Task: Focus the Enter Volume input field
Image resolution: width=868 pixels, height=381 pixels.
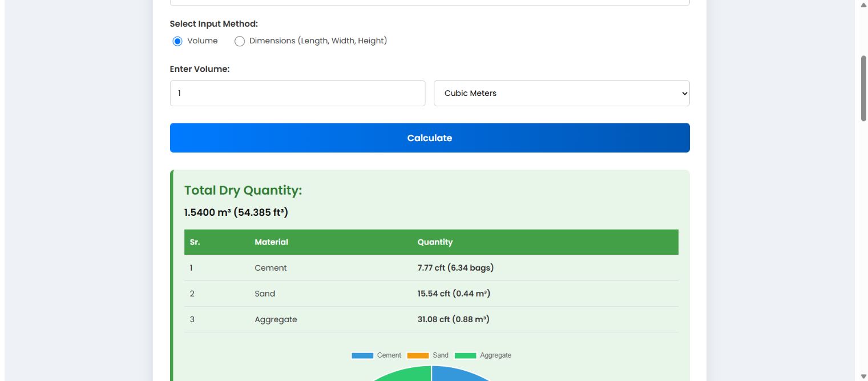Action: pyautogui.click(x=297, y=93)
